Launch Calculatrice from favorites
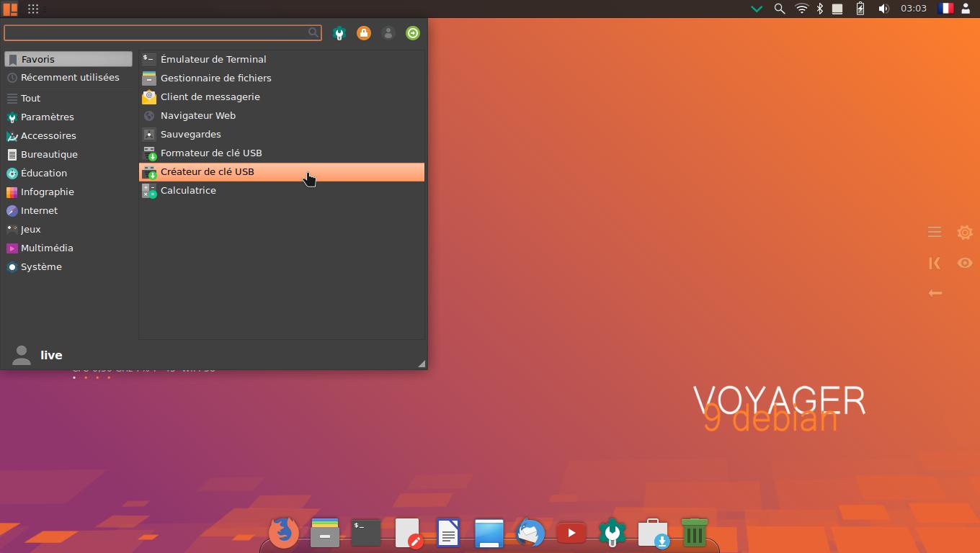This screenshot has height=553, width=980. (282, 190)
